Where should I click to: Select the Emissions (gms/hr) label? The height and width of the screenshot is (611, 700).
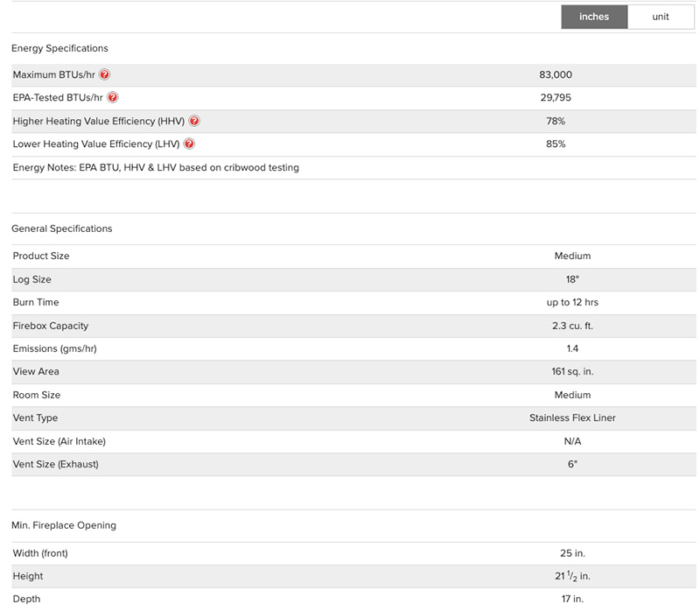pyautogui.click(x=56, y=348)
